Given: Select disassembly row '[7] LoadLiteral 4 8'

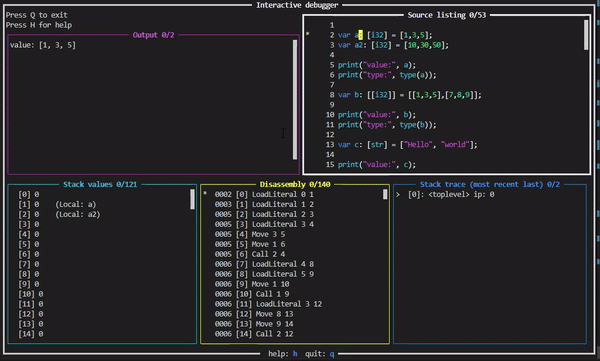Looking at the screenshot, I should click(264, 264).
